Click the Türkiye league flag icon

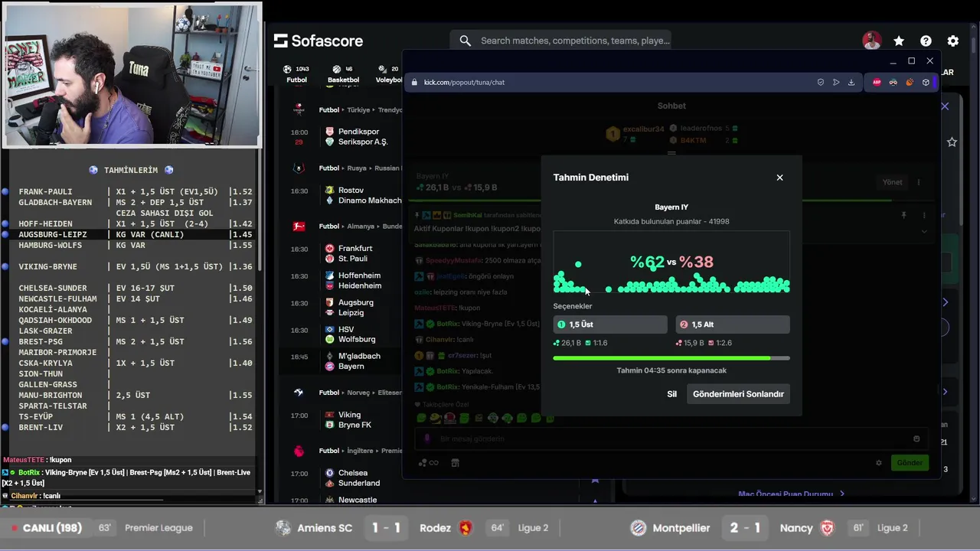[299, 109]
